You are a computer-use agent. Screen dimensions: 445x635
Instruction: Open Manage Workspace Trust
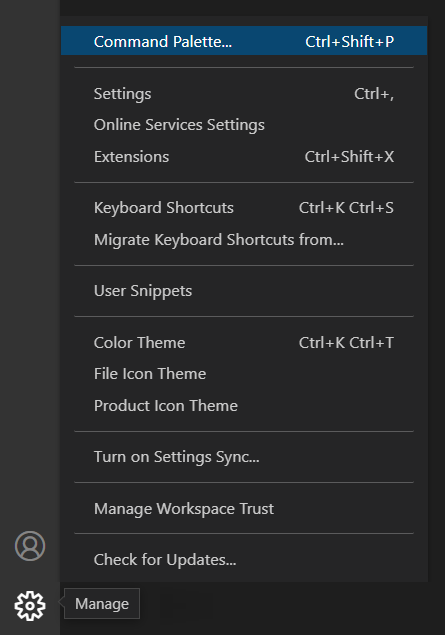(x=244, y=509)
